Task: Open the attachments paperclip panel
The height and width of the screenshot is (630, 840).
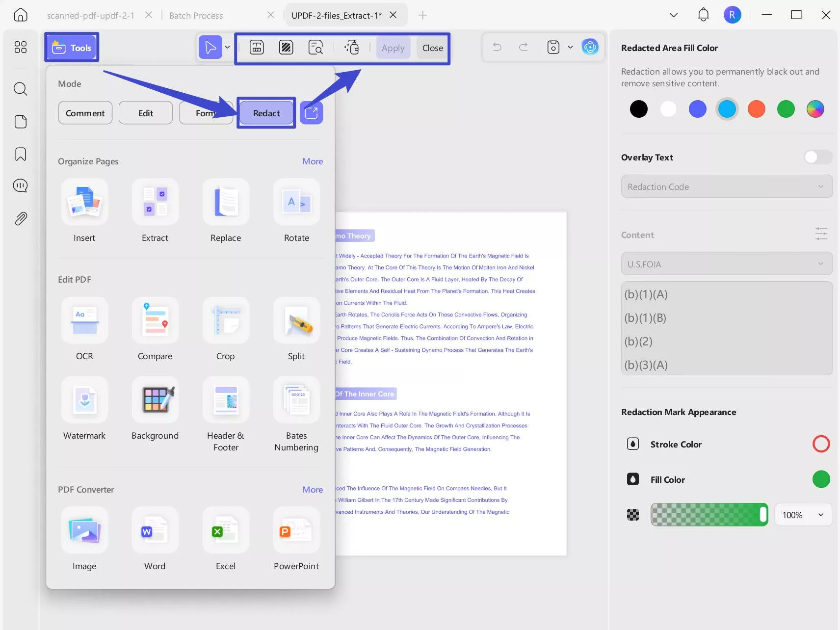Action: click(21, 218)
